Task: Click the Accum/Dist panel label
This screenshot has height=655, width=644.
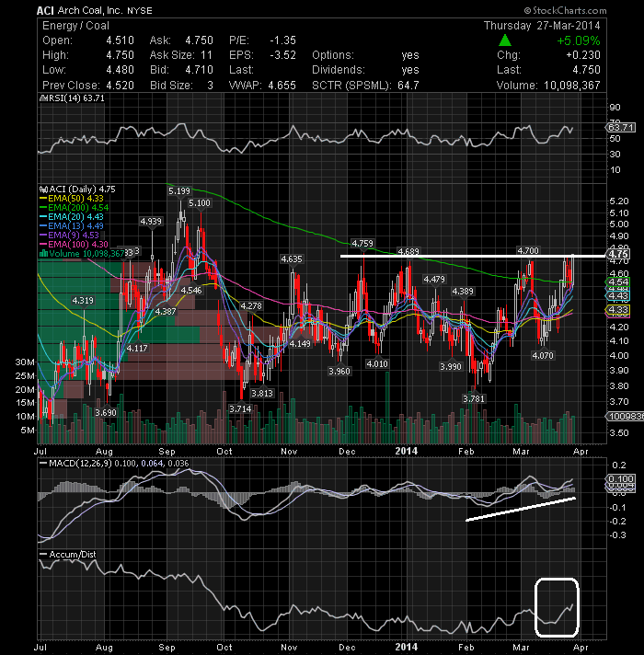Action: click(68, 555)
